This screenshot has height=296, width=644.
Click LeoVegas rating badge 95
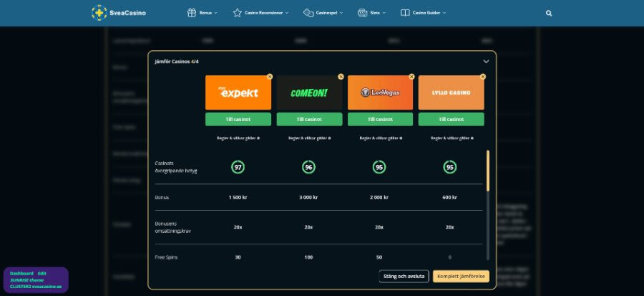pos(379,167)
